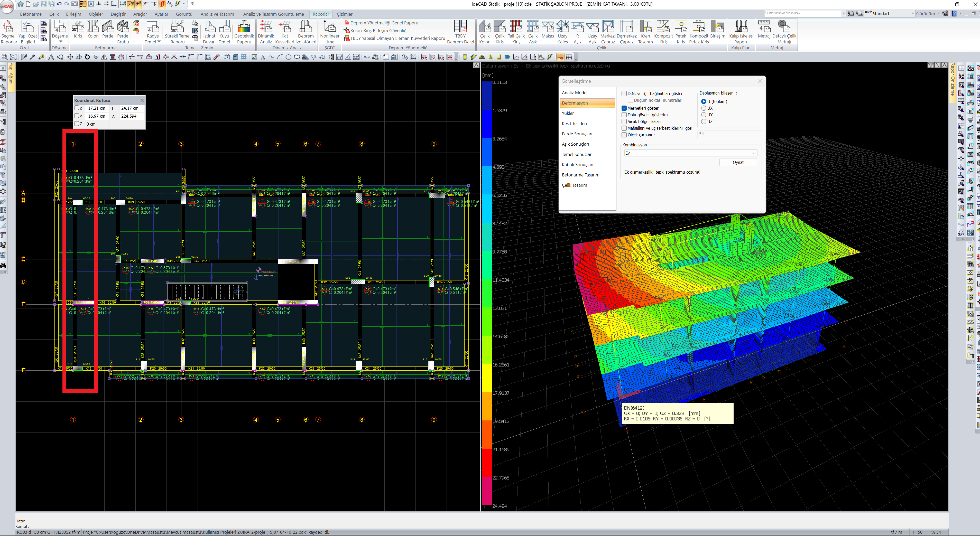Viewport: 980px width, 536px height.
Task: Uncheck Mesnetleri göster checkbox
Action: (x=624, y=108)
